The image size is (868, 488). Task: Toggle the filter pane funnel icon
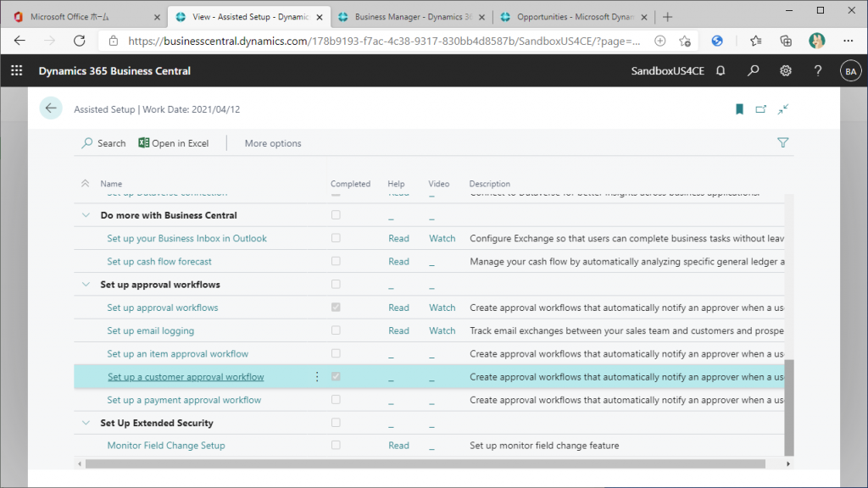click(782, 142)
